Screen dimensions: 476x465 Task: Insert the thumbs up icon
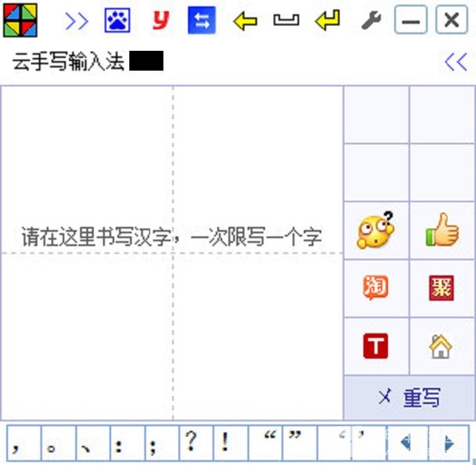click(x=443, y=230)
